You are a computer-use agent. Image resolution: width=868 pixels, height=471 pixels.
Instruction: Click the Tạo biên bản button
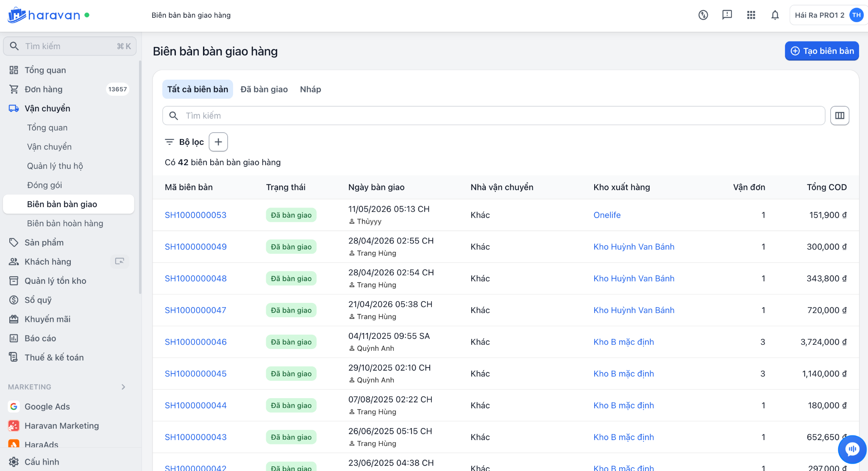pyautogui.click(x=822, y=51)
